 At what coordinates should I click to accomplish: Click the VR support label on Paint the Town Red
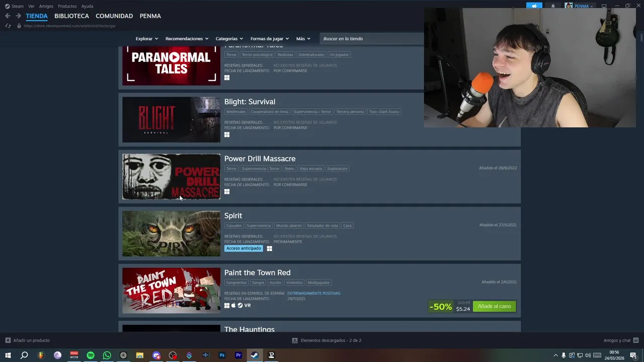(x=247, y=305)
